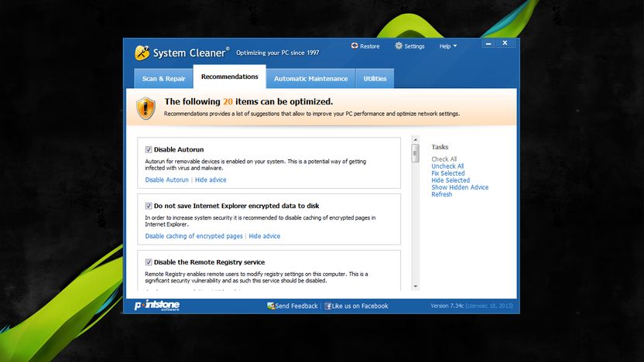Image resolution: width=644 pixels, height=362 pixels.
Task: Click Send Feedback link in footer
Action: coord(296,306)
